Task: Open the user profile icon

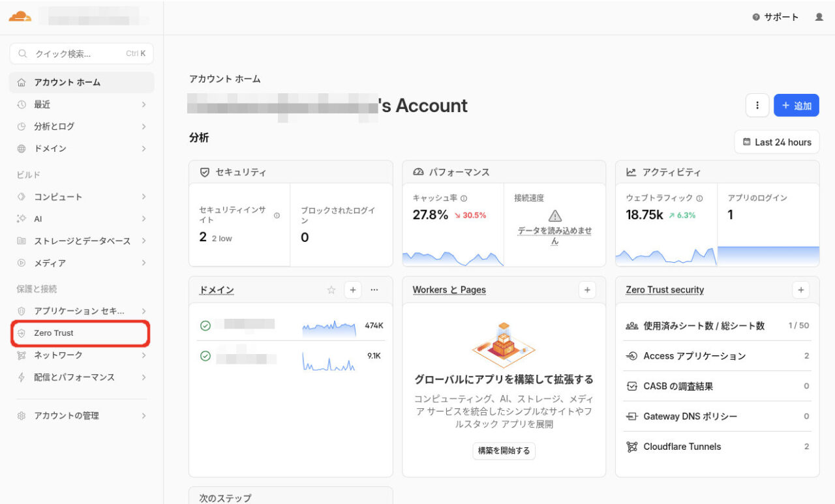Action: [x=819, y=17]
